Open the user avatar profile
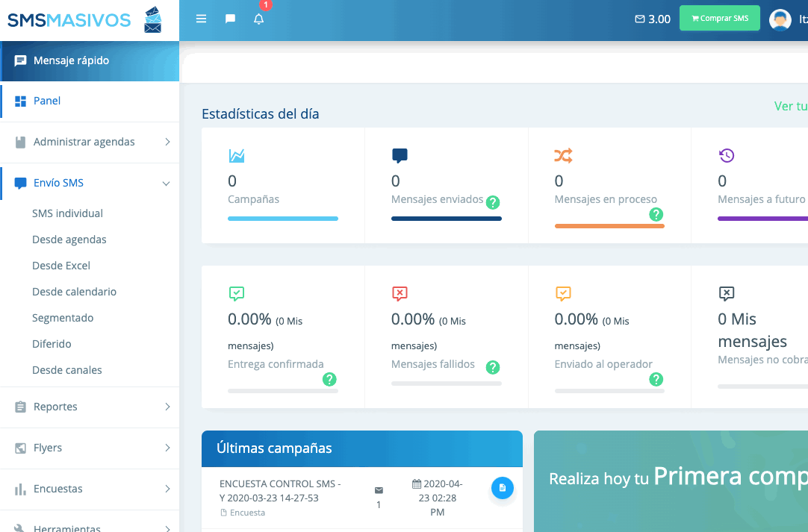 pos(780,19)
